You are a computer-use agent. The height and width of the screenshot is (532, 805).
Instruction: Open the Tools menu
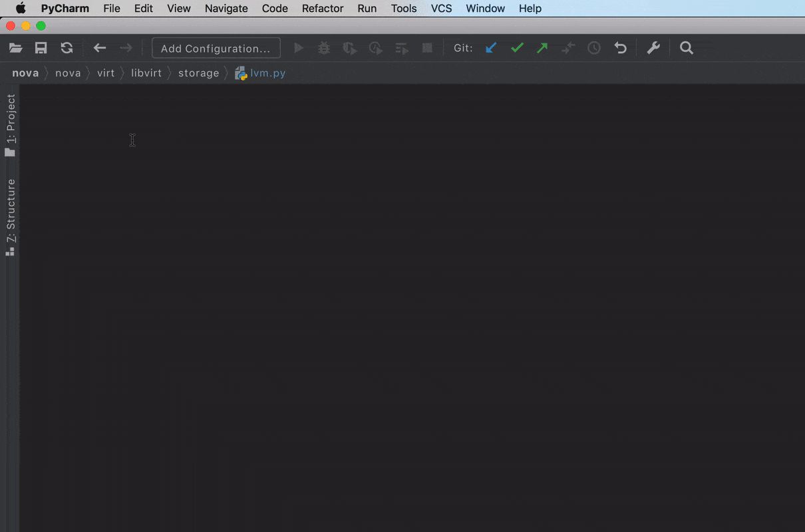tap(404, 9)
